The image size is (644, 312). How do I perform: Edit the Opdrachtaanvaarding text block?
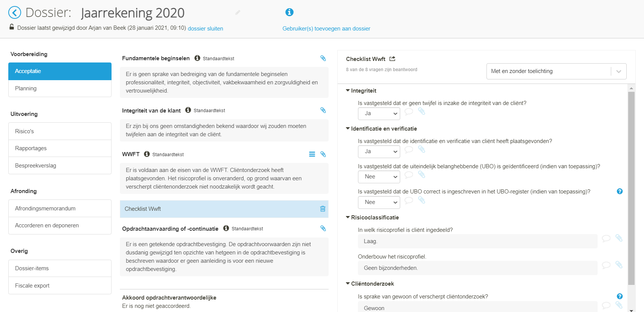pos(224,257)
